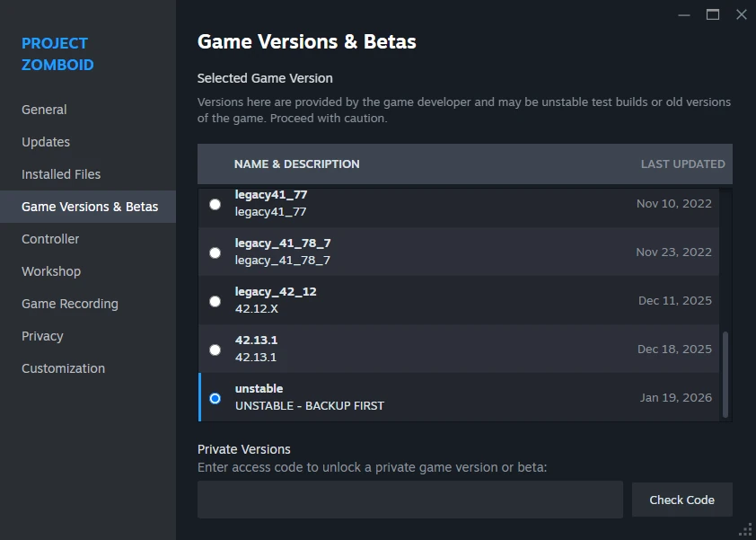This screenshot has width=756, height=540.
Task: Open the Installed Files section
Action: [x=61, y=174]
